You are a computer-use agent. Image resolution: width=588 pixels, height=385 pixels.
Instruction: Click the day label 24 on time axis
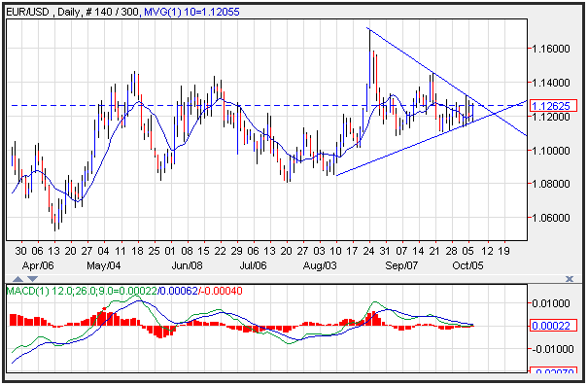click(x=368, y=251)
